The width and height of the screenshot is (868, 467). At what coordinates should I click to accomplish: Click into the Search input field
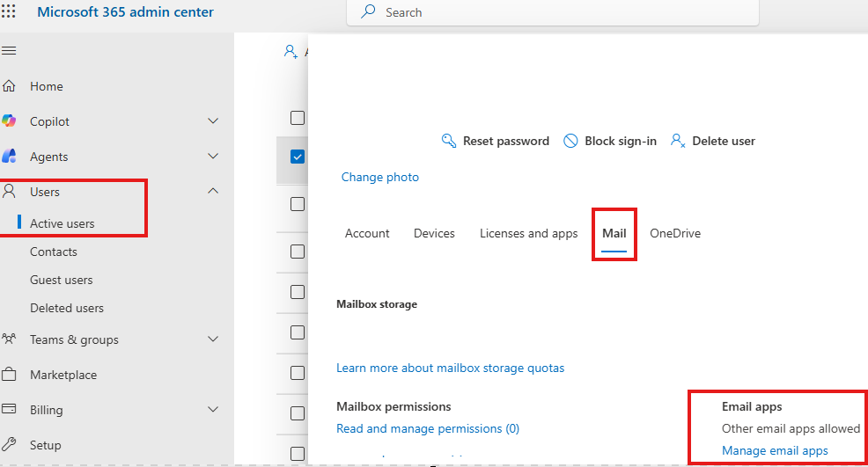coord(553,12)
